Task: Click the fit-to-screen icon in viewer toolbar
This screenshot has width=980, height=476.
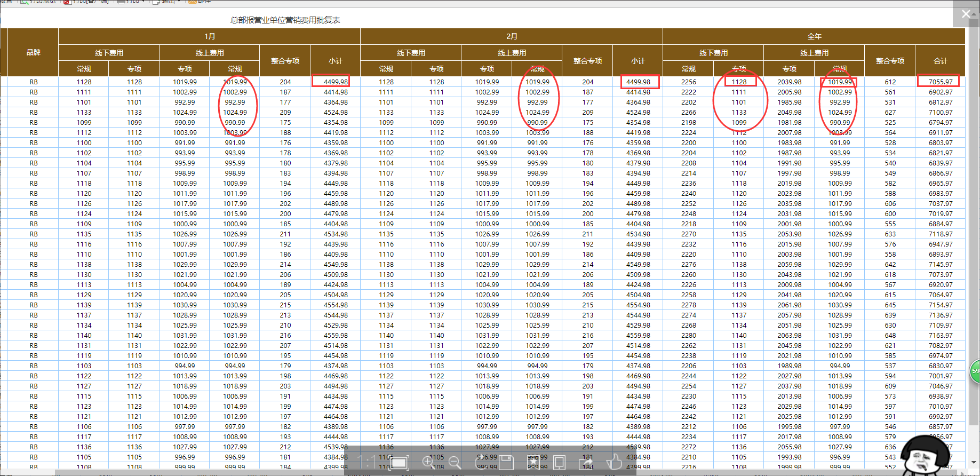Action: coord(399,462)
